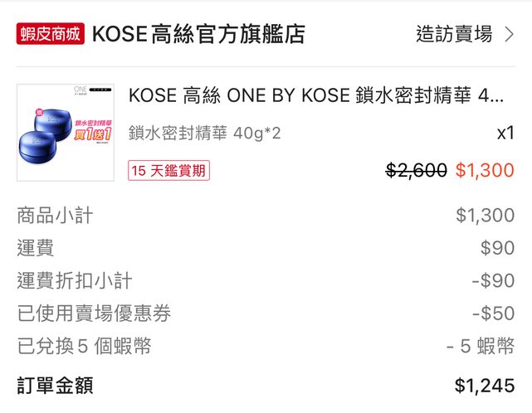Open the ONE BY KOSE 鎖水密封精華 product title

click(x=315, y=95)
